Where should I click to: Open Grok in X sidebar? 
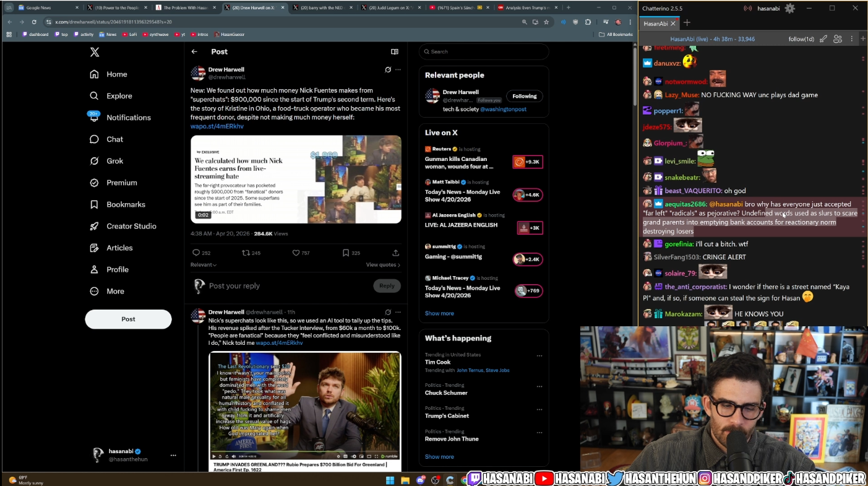coord(106,161)
